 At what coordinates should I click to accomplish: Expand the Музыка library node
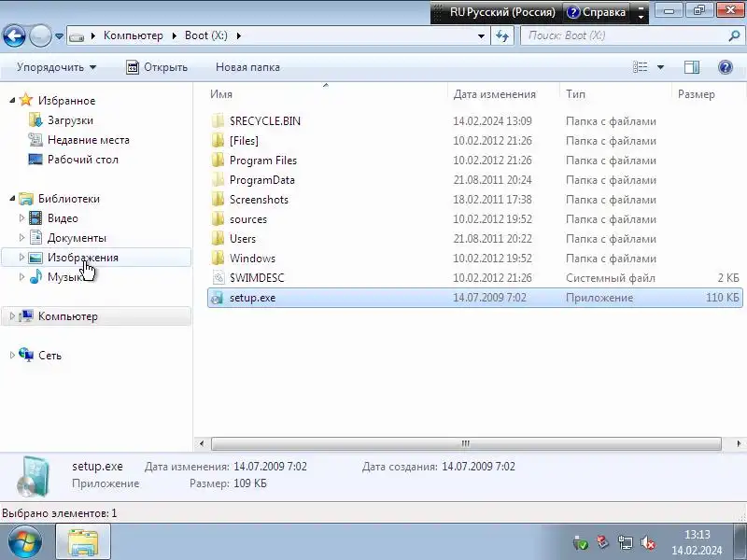[21, 276]
